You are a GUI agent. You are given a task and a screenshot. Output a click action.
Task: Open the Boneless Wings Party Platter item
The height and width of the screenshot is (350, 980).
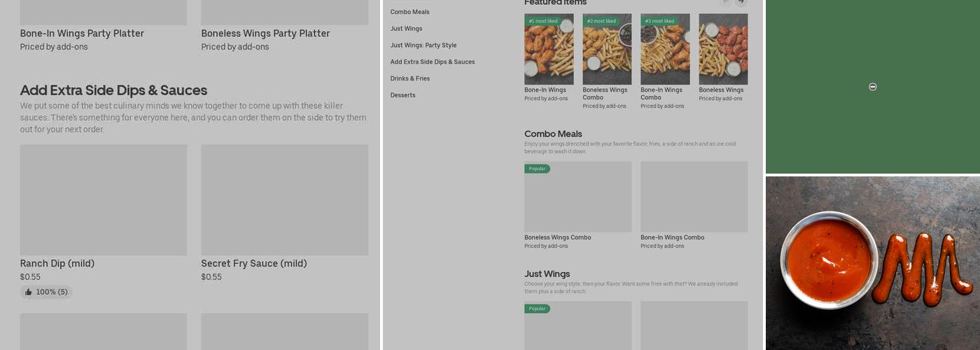pyautogui.click(x=265, y=34)
